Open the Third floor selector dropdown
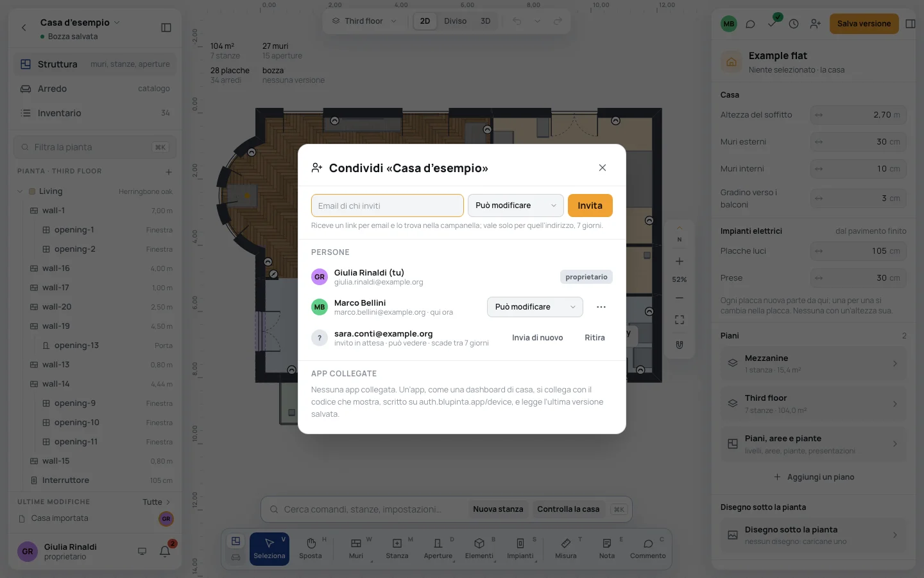This screenshot has width=924, height=578. (364, 21)
